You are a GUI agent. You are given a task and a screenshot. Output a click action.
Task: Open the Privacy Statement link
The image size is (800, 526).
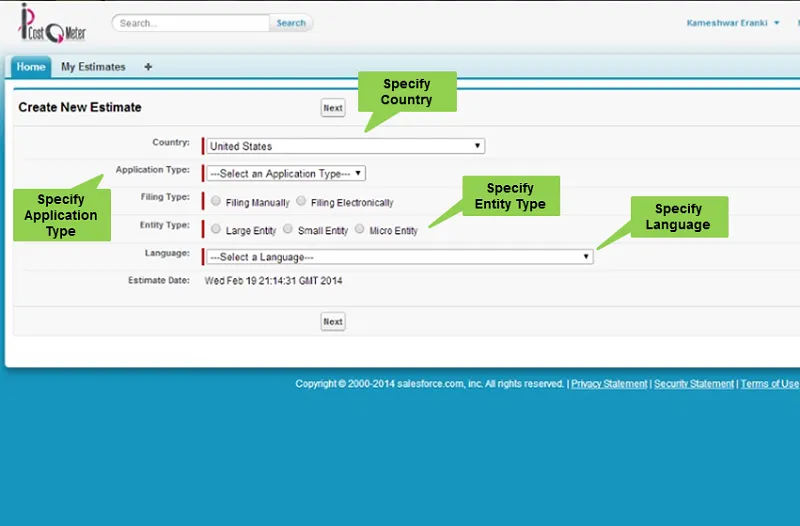[x=609, y=384]
